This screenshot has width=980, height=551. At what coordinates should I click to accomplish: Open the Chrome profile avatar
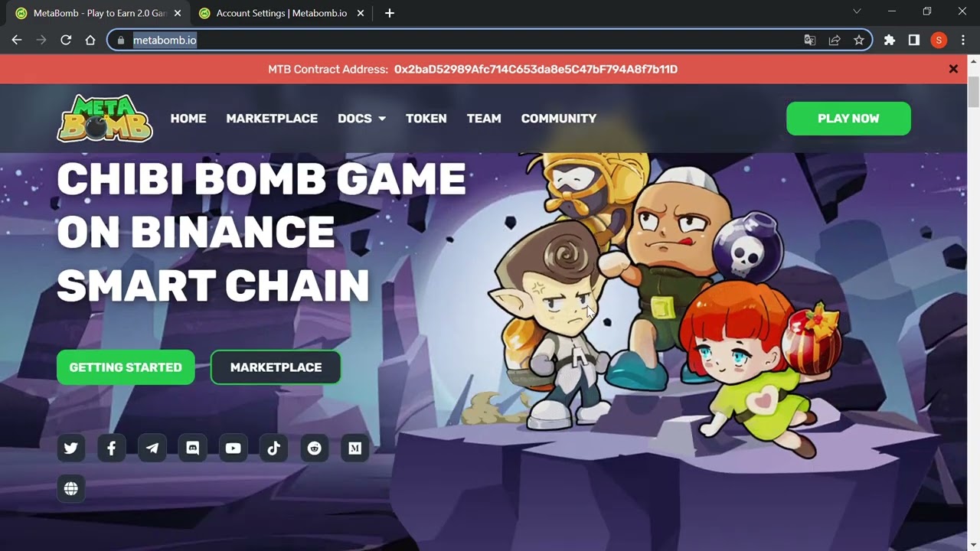(x=939, y=40)
